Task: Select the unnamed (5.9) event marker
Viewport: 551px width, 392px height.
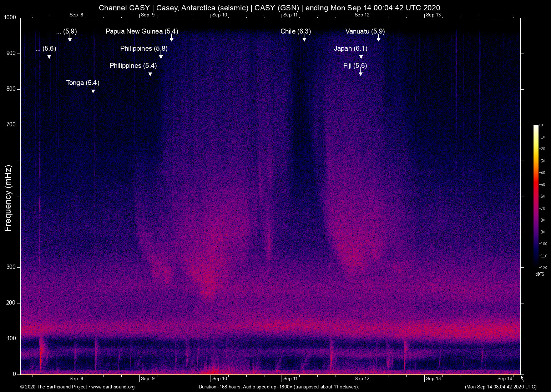Action: pos(67,31)
